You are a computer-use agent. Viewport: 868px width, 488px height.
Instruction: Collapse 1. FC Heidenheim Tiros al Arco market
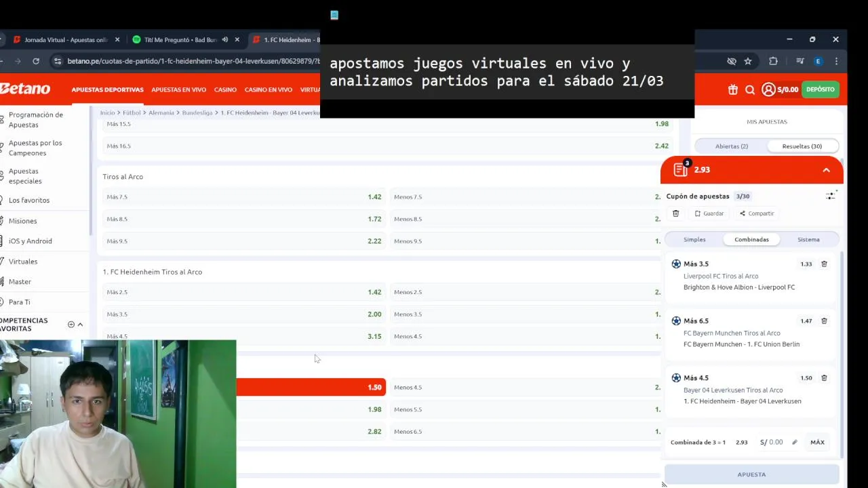tap(153, 272)
